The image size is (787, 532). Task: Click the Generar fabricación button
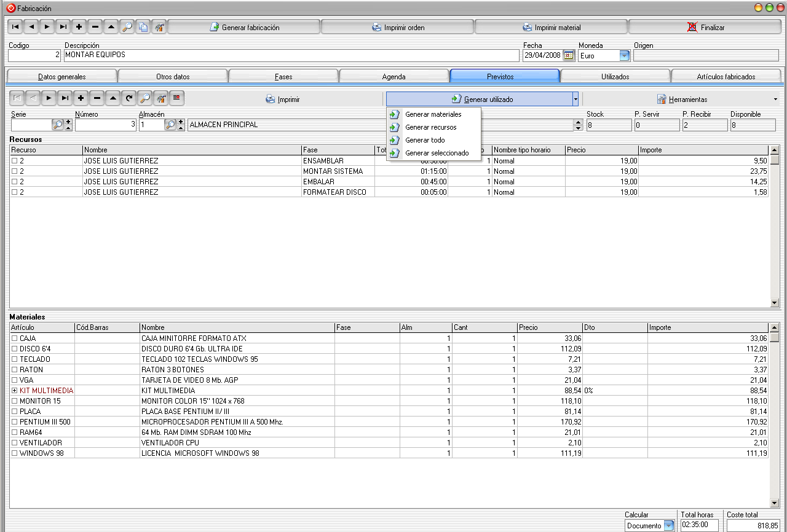[244, 27]
